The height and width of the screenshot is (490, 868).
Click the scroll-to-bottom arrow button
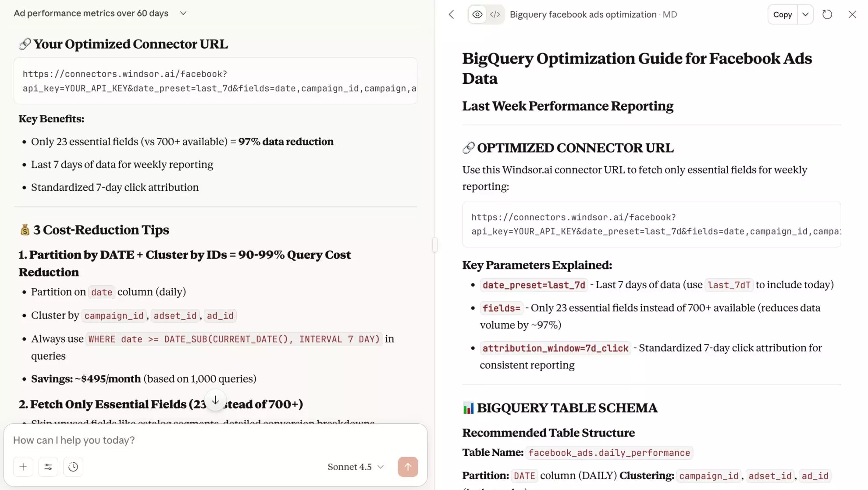(x=215, y=400)
